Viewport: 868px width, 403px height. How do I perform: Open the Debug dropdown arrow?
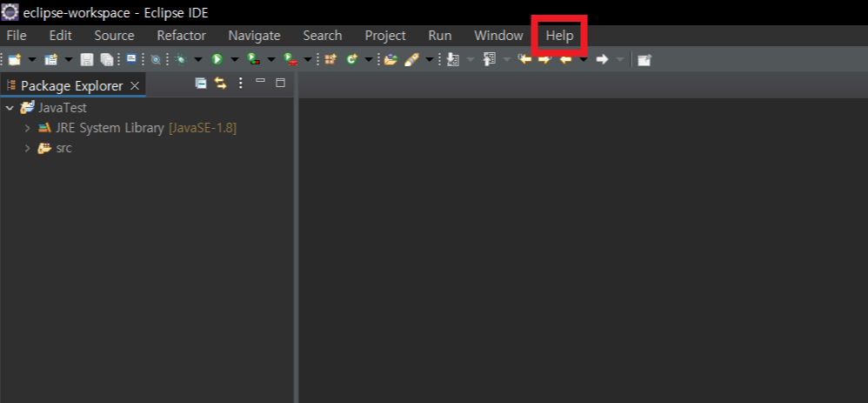point(198,59)
